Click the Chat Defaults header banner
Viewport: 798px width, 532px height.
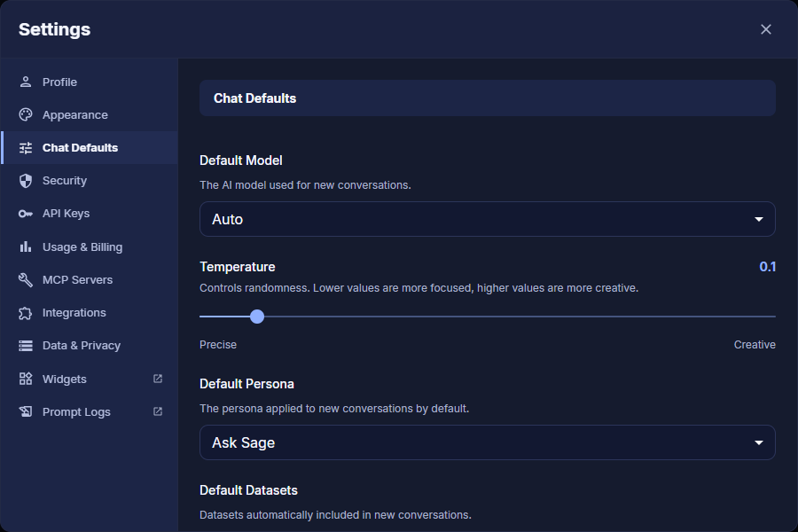tap(487, 98)
